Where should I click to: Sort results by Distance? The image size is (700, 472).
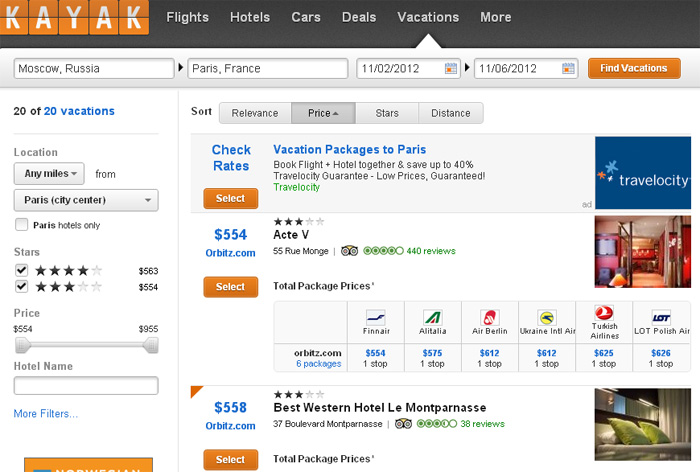click(451, 113)
